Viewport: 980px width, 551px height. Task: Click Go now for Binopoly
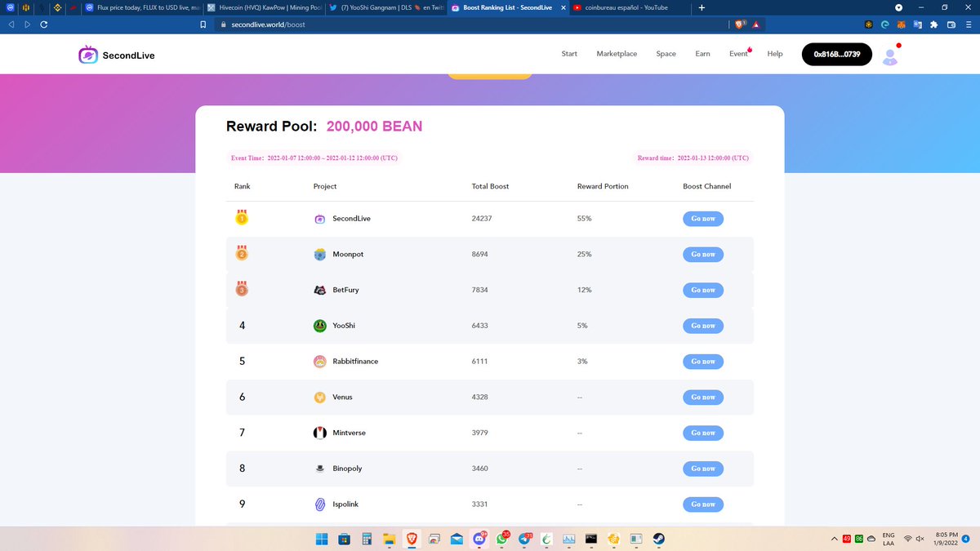(x=703, y=469)
